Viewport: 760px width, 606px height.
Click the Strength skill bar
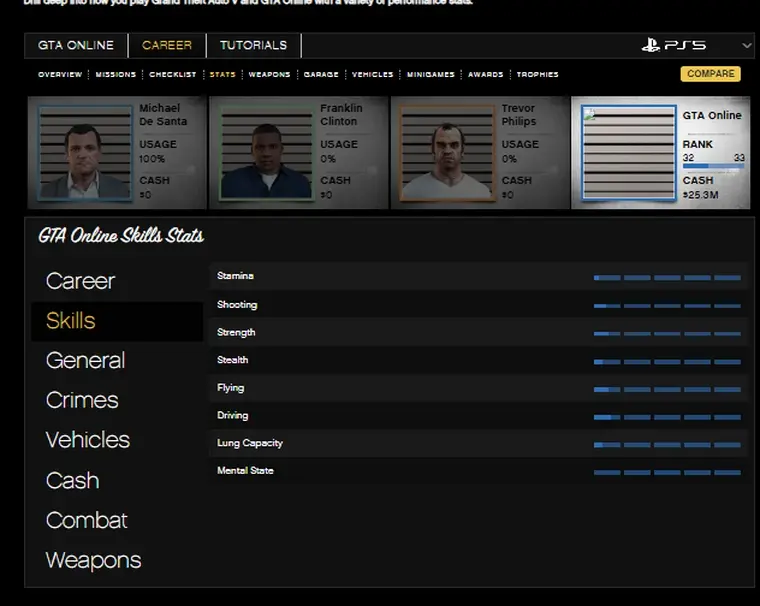pyautogui.click(x=667, y=334)
